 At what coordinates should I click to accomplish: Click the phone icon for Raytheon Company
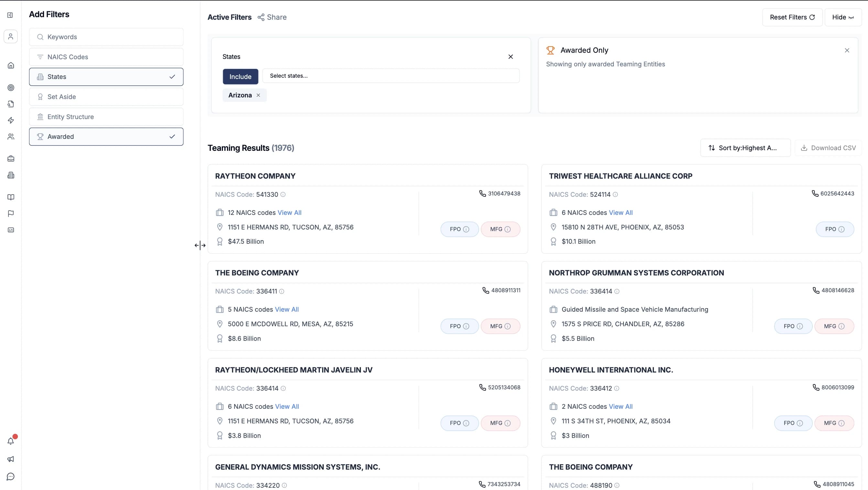[x=483, y=194]
